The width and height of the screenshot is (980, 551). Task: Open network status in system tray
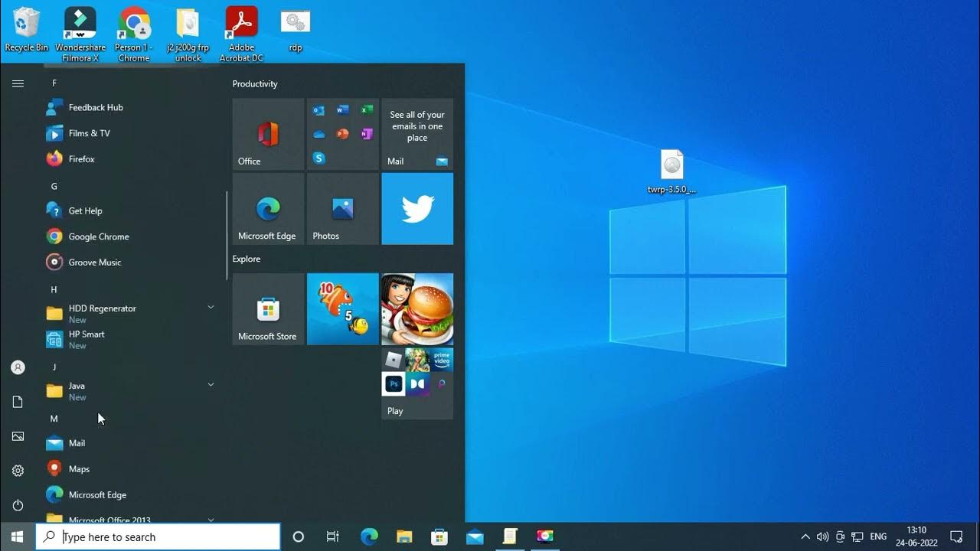[x=857, y=536]
